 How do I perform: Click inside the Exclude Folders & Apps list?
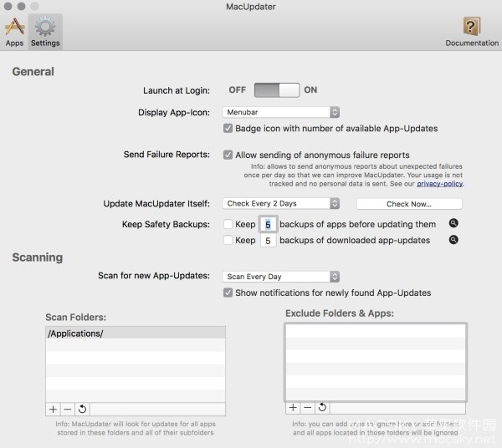(376, 362)
